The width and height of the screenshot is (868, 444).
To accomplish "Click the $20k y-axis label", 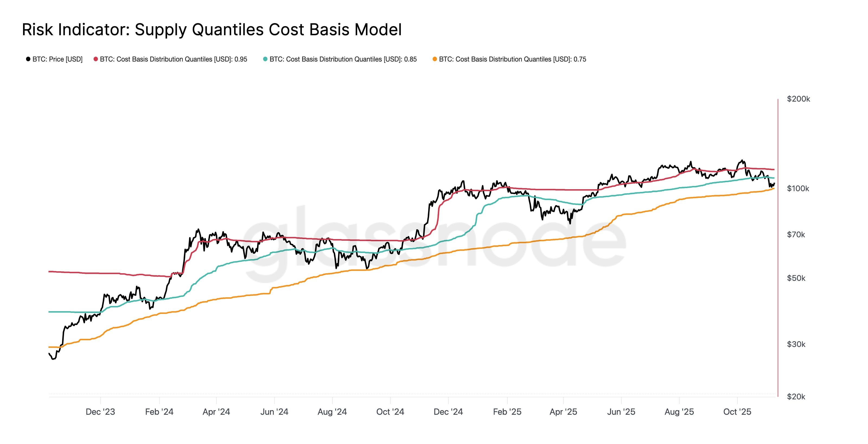I will coord(796,397).
